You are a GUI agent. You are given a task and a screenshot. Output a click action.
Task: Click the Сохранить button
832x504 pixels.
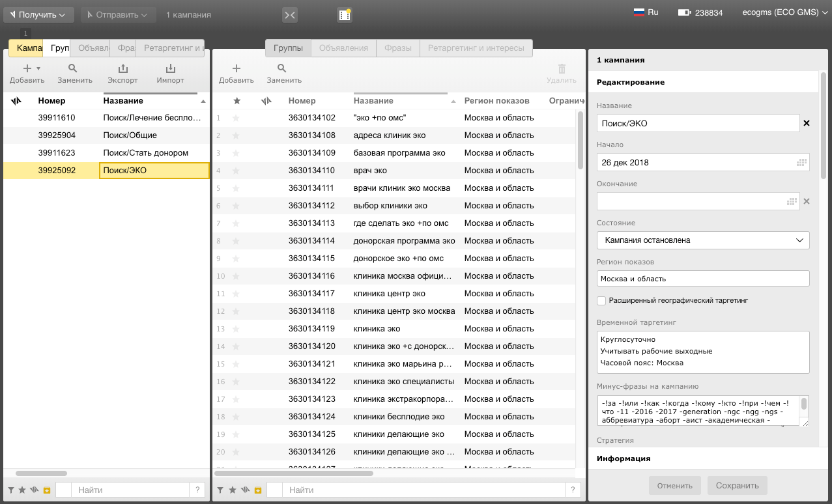pyautogui.click(x=737, y=485)
